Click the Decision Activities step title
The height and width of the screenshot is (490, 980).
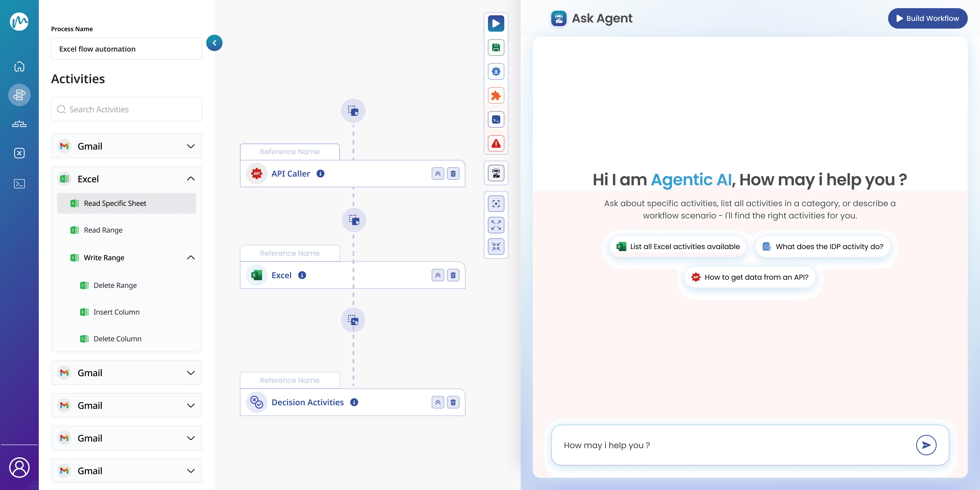click(x=307, y=402)
